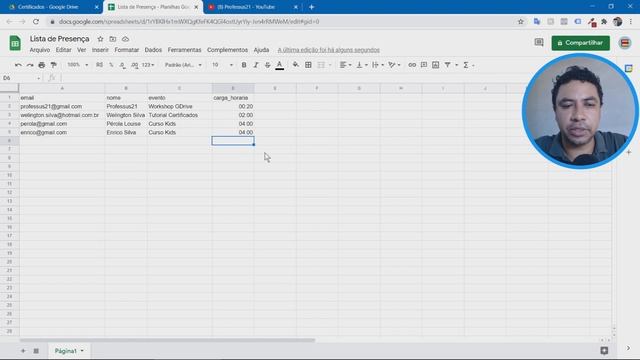640x360 pixels.
Task: Open a new browser tab
Action: pyautogui.click(x=311, y=7)
